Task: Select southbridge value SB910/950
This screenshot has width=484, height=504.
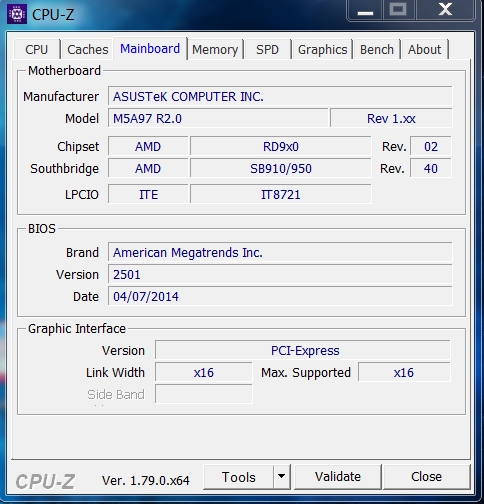Action: [x=281, y=168]
